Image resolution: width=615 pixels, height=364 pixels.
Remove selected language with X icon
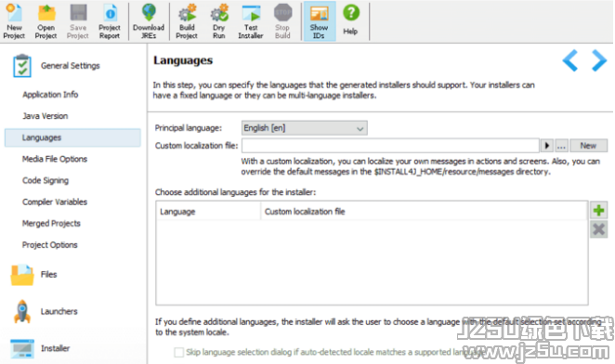pos(598,229)
